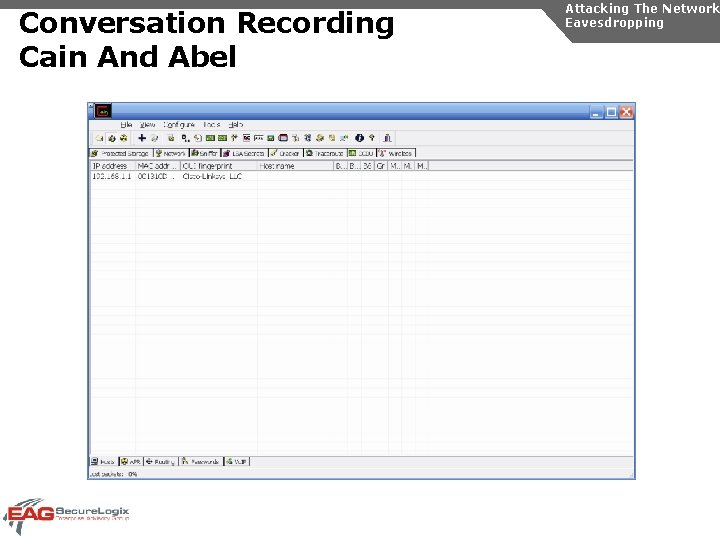Viewport: 720px width, 540px height.
Task: Start the sniffer with the network card icon
Action: (112, 138)
